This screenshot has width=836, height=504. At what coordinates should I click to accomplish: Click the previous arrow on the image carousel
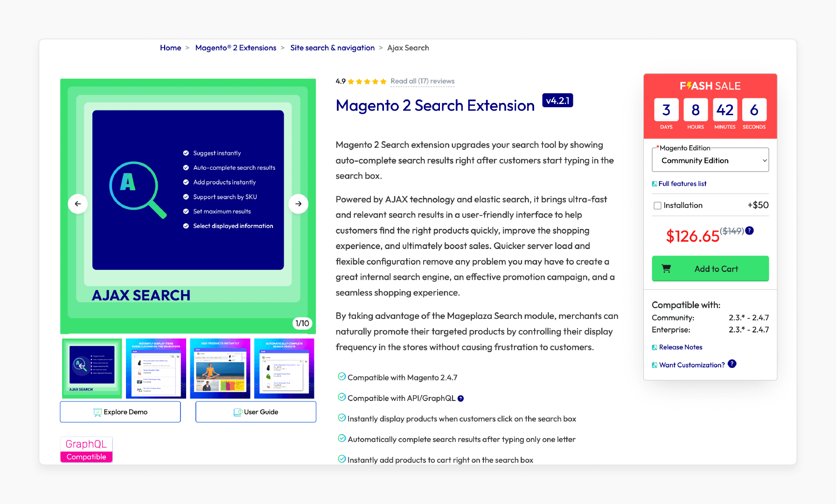tap(78, 204)
